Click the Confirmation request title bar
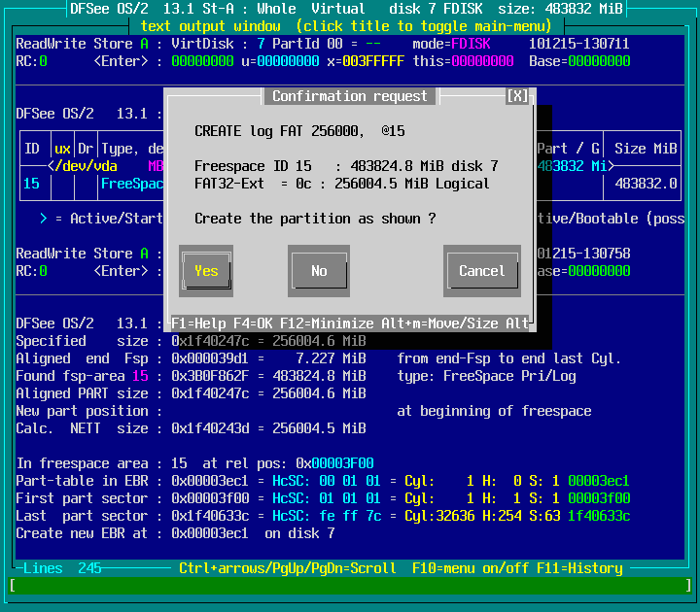The image size is (700, 612). [349, 96]
